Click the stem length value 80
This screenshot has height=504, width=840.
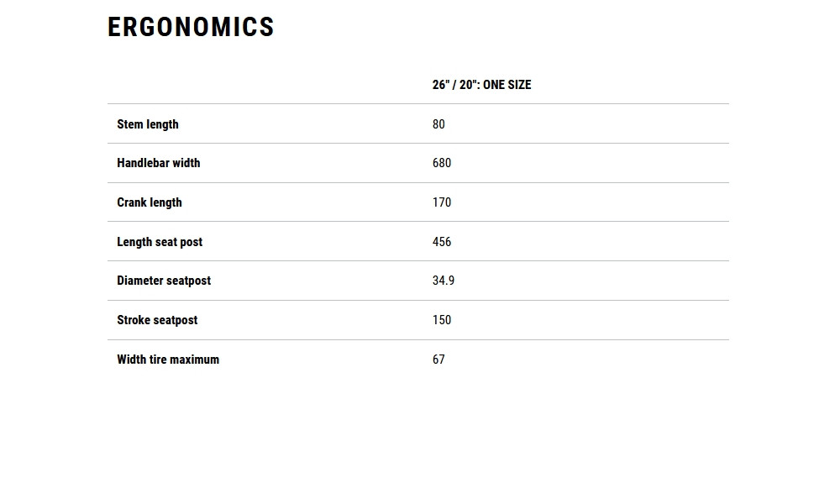[438, 124]
